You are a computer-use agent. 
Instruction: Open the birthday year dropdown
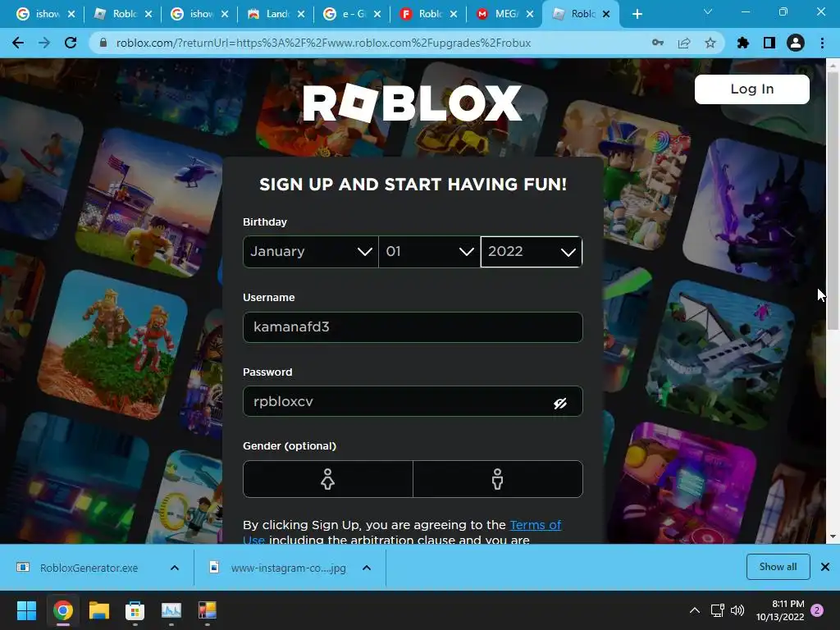[x=532, y=252]
